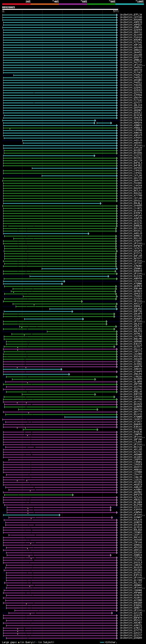Select hit label UniRef100_C0Z272
Viewport: 146px width, 644px height.
[131, 156]
